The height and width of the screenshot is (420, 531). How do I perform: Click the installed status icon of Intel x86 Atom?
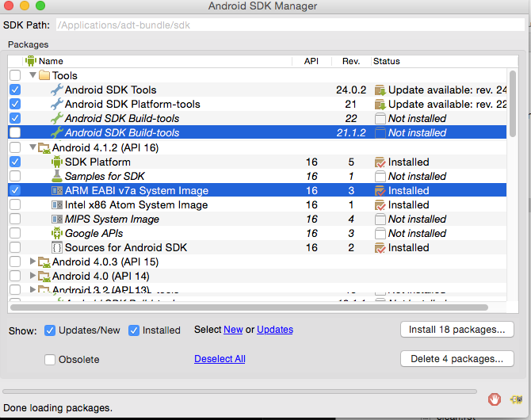coord(380,205)
